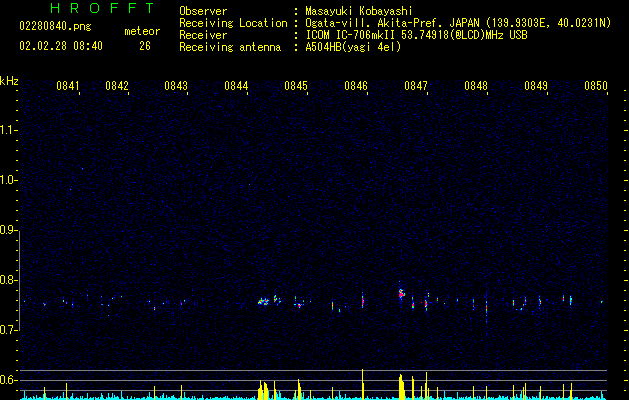Select the file name 02280840.png

click(x=55, y=27)
